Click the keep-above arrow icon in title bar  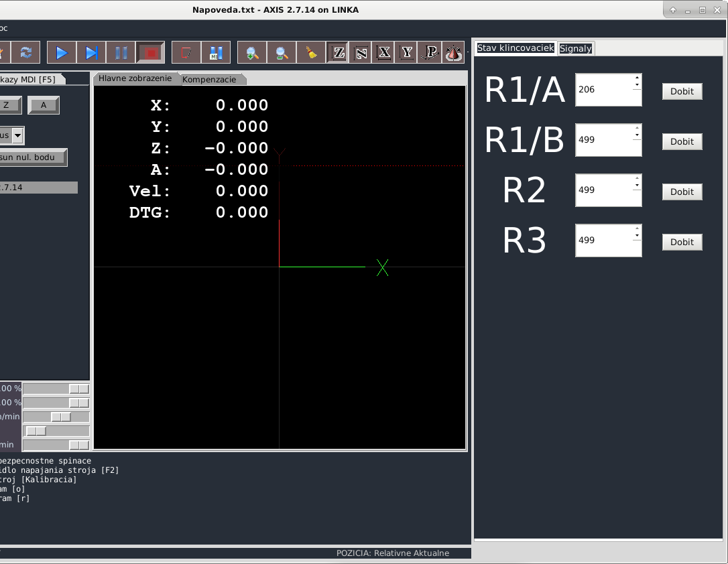(x=673, y=10)
